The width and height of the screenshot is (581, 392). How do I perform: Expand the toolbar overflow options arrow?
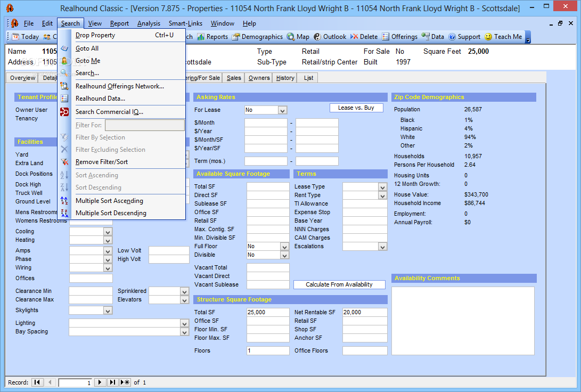528,37
